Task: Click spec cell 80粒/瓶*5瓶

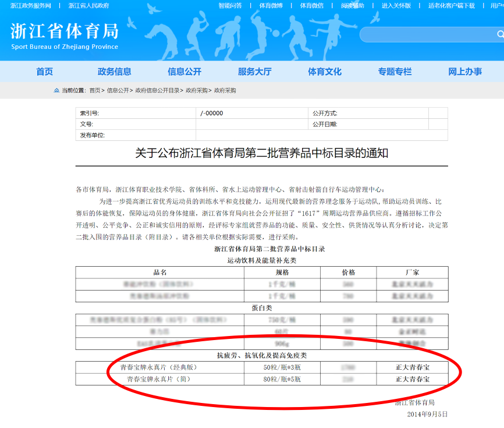Action: (282, 379)
